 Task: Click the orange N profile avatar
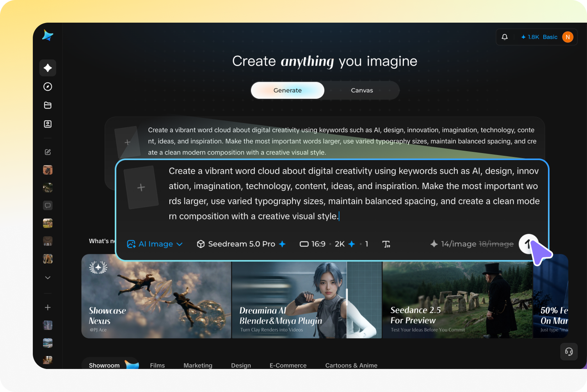click(568, 37)
